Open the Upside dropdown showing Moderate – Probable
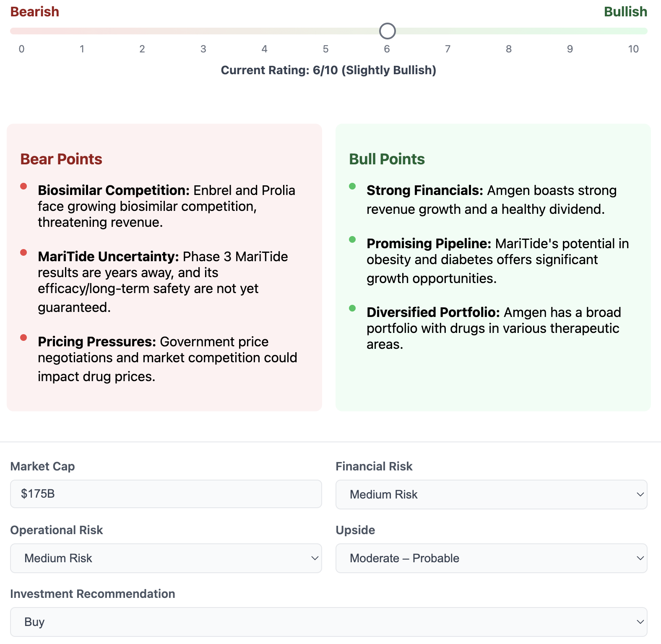Screen dimensions: 661x644 pos(491,558)
